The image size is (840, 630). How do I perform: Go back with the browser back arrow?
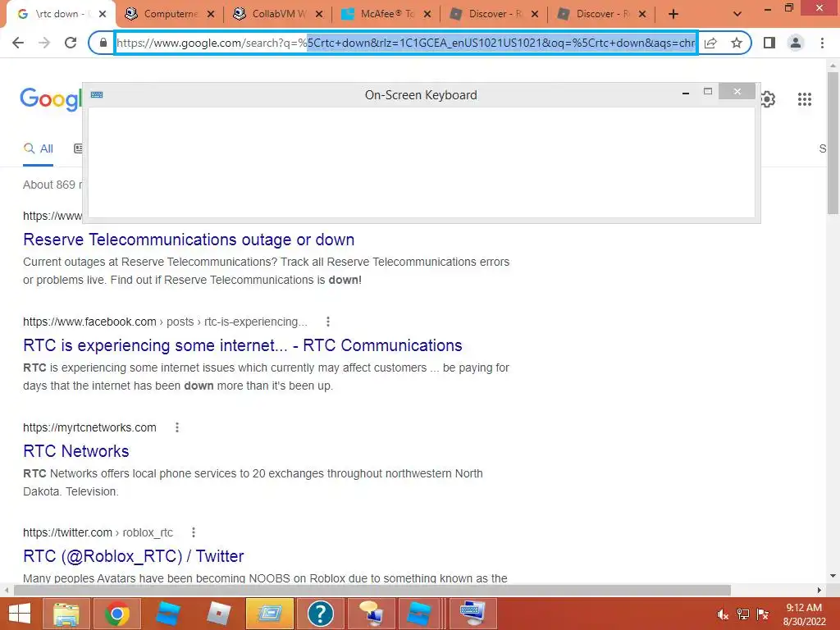[18, 43]
